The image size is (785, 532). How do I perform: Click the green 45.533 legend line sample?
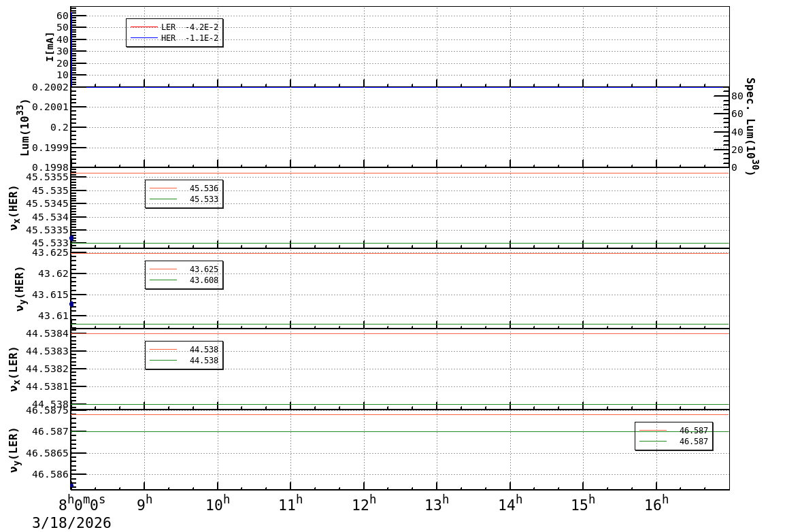(x=163, y=199)
